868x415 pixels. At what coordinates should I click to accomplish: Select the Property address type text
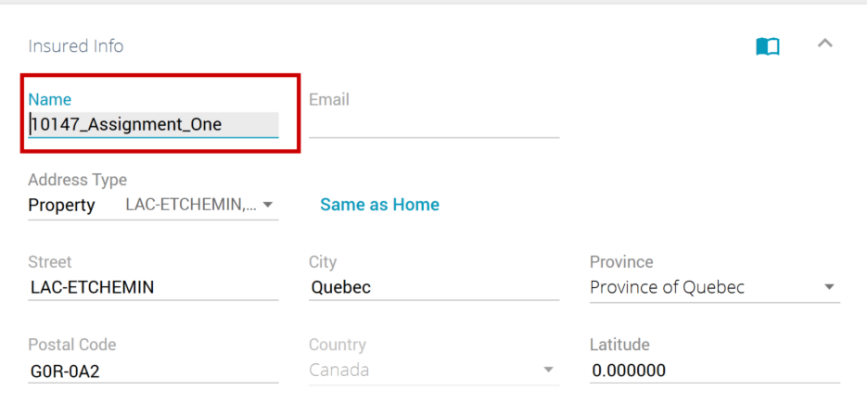pyautogui.click(x=61, y=205)
